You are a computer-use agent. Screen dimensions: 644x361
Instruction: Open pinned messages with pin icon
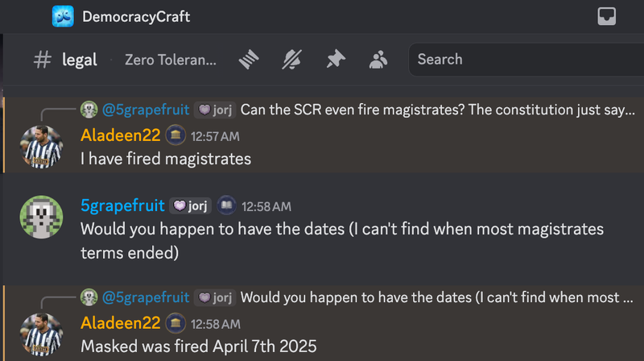336,59
